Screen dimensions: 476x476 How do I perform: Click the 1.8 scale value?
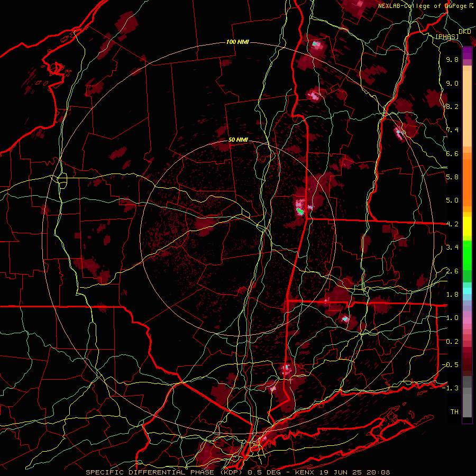tap(452, 295)
